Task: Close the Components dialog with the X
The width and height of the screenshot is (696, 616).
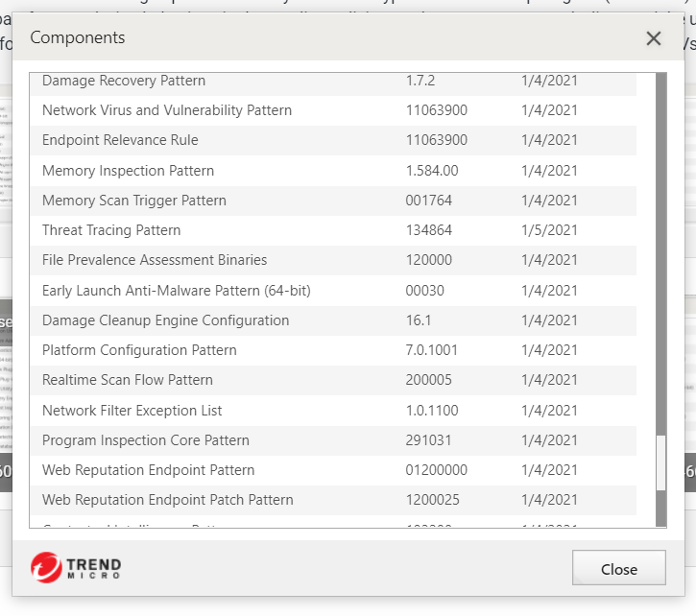Action: [x=654, y=38]
